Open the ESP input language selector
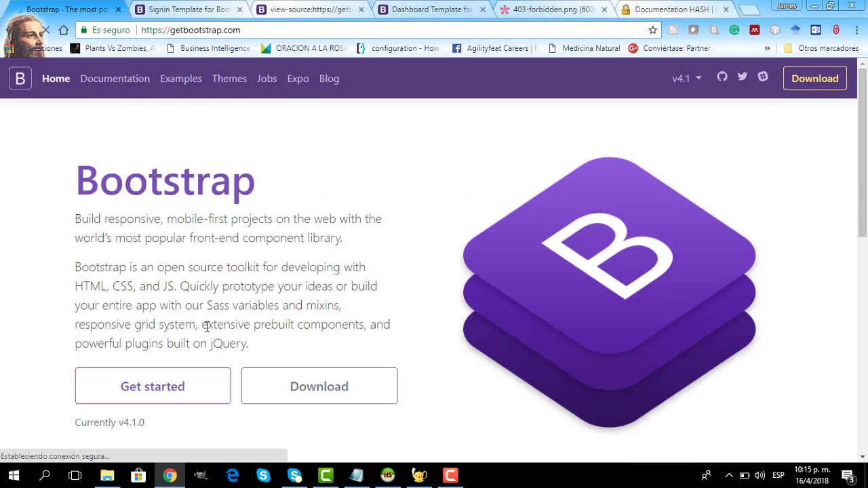 [778, 475]
